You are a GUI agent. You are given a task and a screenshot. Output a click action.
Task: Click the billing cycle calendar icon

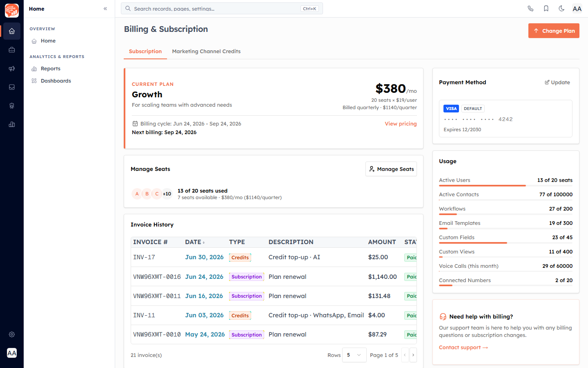coord(135,124)
